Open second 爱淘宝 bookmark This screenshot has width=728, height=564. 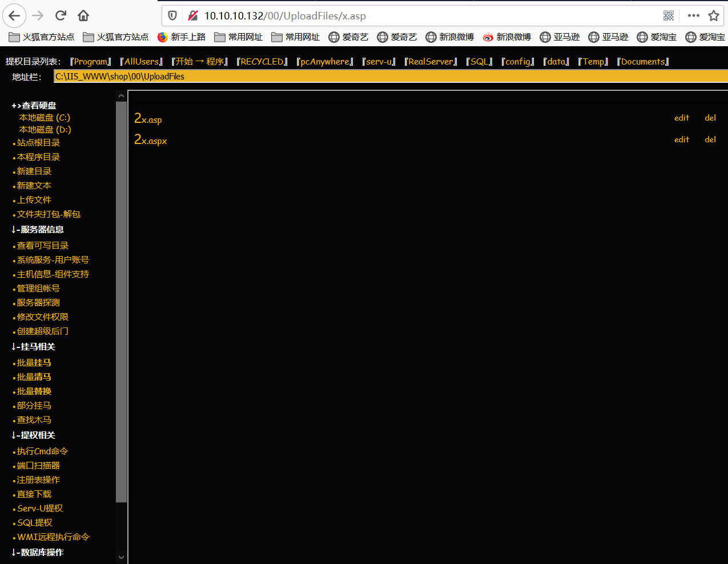coord(705,37)
